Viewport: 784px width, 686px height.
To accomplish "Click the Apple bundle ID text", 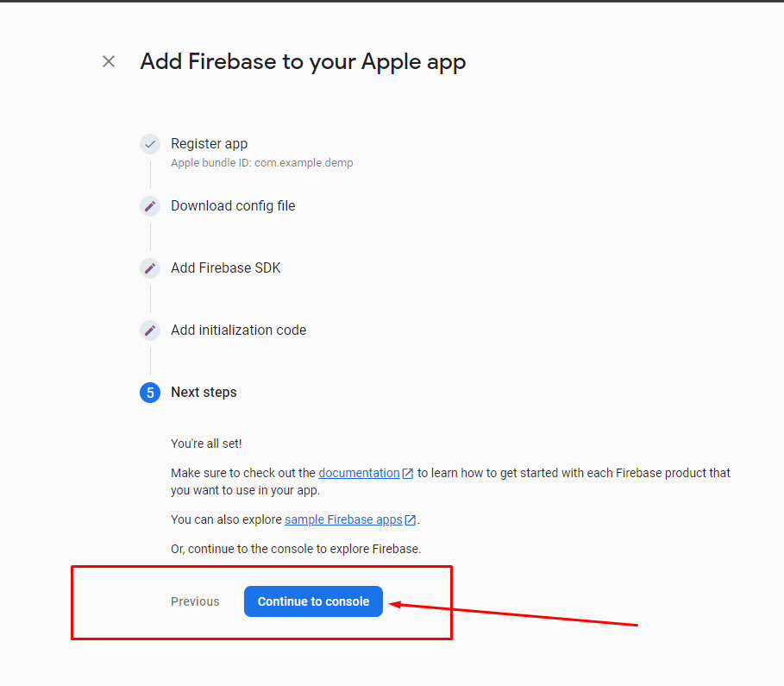I will click(261, 162).
